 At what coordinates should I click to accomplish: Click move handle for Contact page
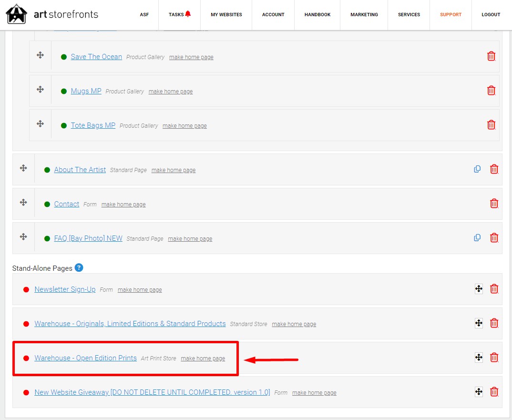23,202
